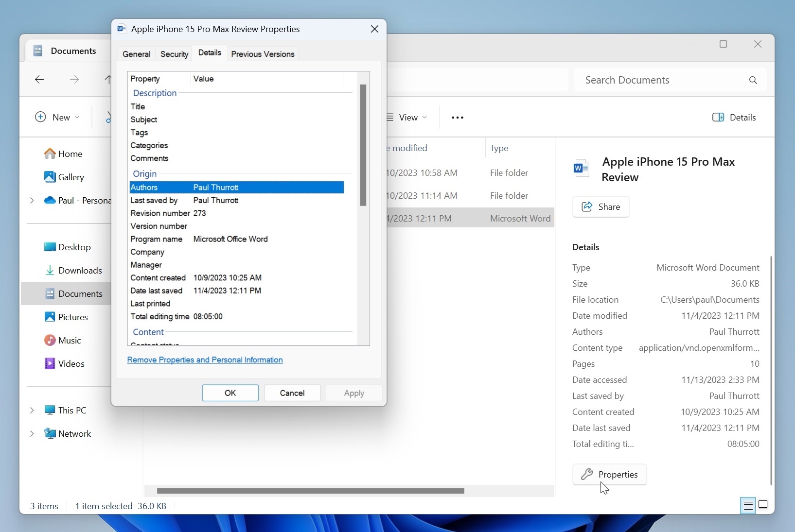The image size is (795, 532).
Task: Switch to details list view in status bar
Action: point(747,505)
